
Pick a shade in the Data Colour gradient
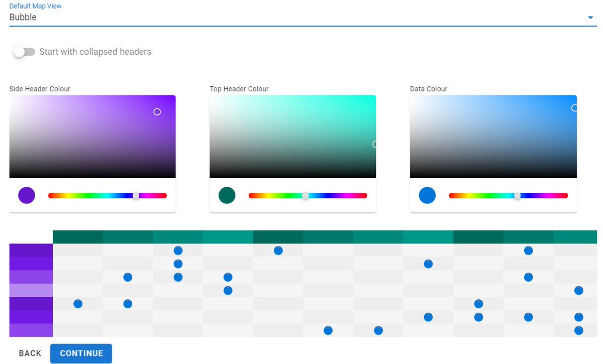click(x=493, y=136)
